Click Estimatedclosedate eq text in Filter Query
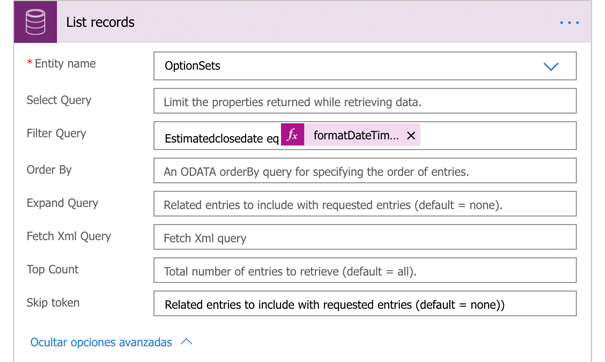Image resolution: width=605 pixels, height=362 pixels. click(221, 138)
